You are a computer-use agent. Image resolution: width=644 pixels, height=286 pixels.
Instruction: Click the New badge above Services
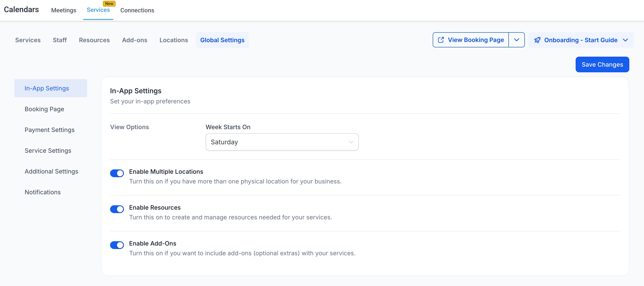(x=109, y=3)
